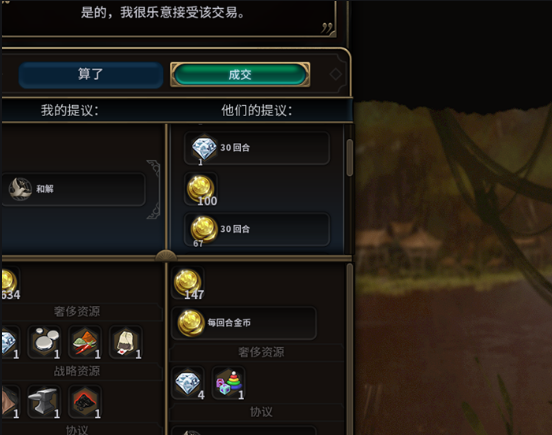Select the 每回合金币 gold per turn option

[x=244, y=323]
